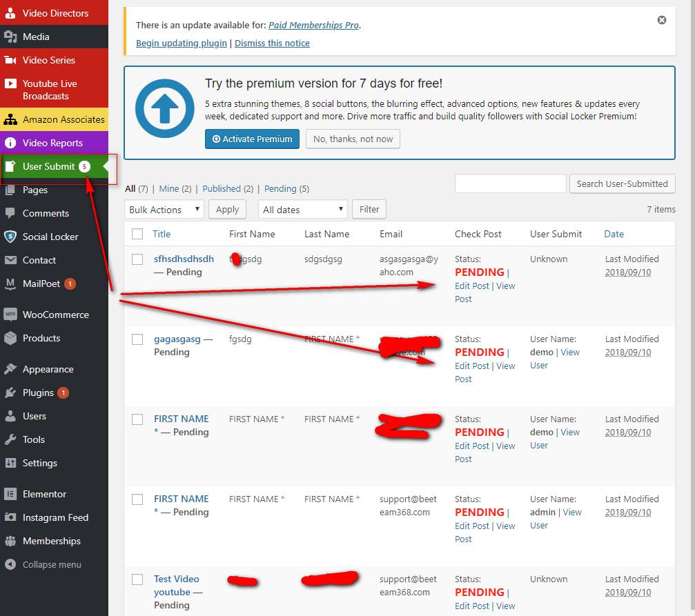695x616 pixels.
Task: Click the Begin updating plugin link
Action: click(182, 43)
